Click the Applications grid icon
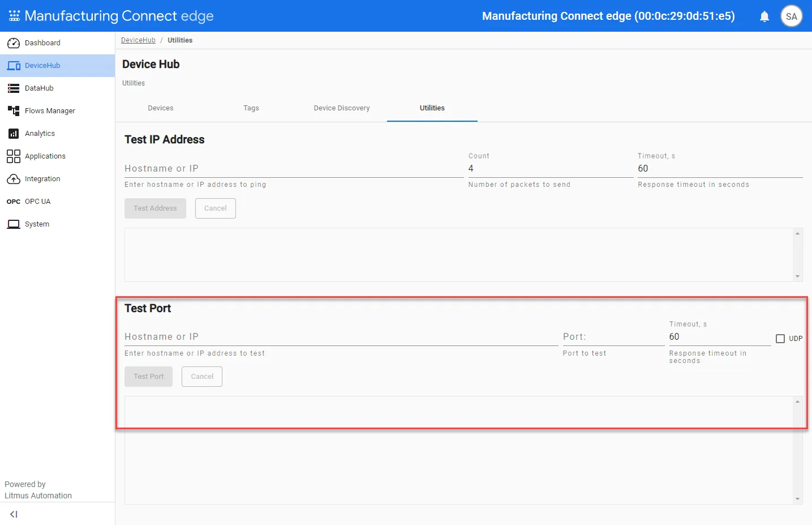812x525 pixels. (14, 156)
